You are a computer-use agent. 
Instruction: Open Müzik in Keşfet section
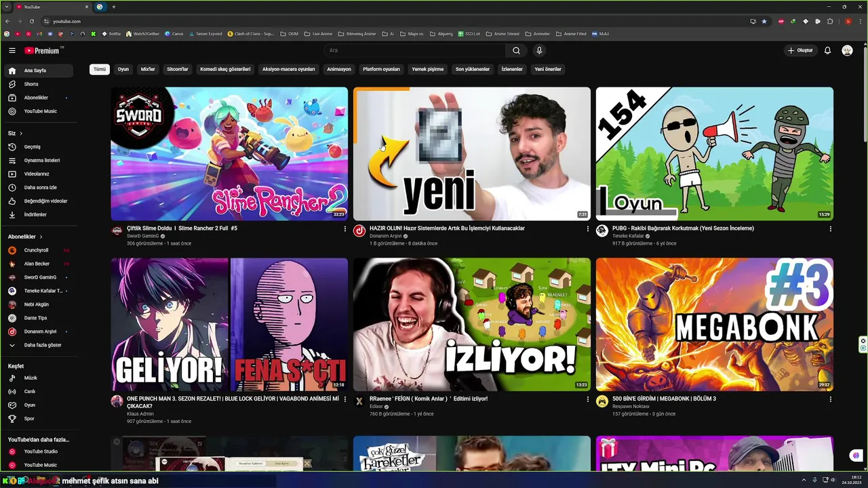pos(41,378)
